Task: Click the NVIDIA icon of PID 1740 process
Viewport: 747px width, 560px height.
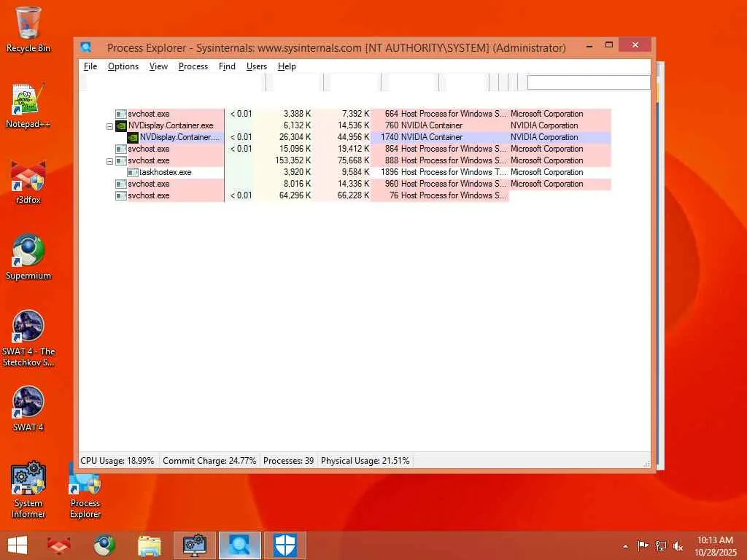Action: pos(133,137)
